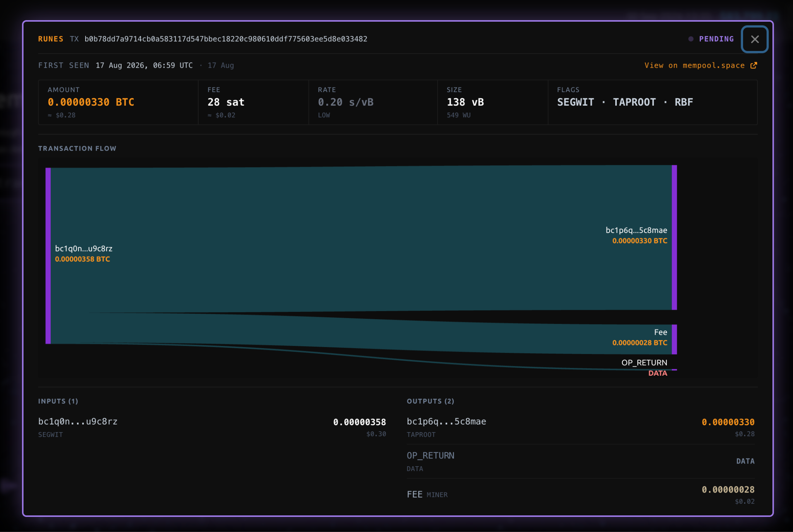Image resolution: width=793 pixels, height=532 pixels.
Task: Click the Fee label in the flow diagram
Action: click(661, 332)
